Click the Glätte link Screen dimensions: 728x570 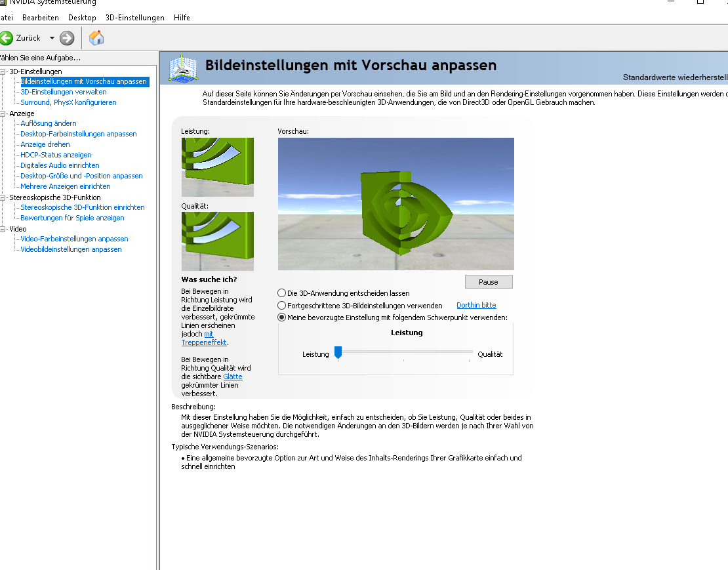tap(233, 377)
